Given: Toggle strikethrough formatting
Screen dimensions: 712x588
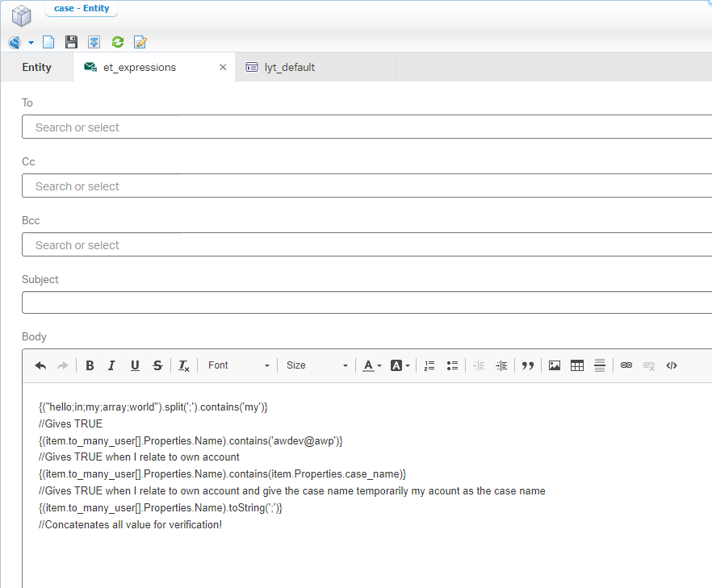Looking at the screenshot, I should [157, 365].
